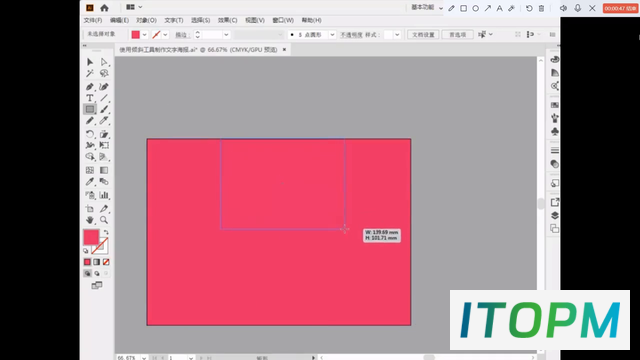
Task: Activate the Zoom magnifier tool
Action: pyautogui.click(x=104, y=220)
